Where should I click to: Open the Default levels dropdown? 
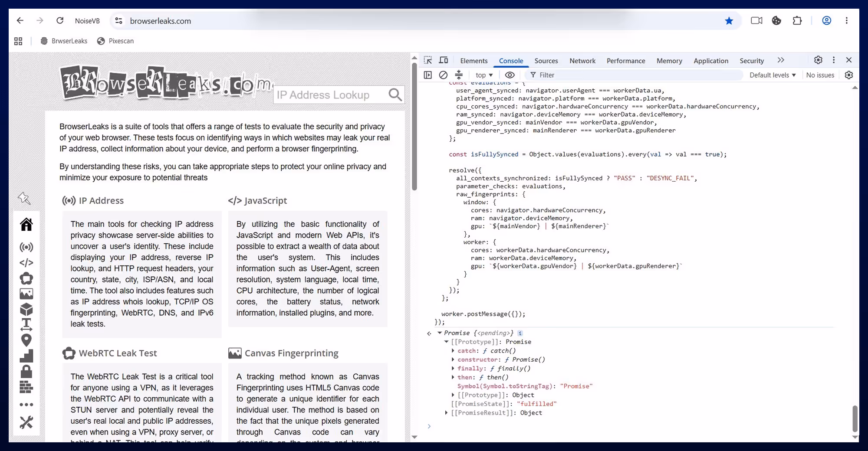(x=773, y=75)
